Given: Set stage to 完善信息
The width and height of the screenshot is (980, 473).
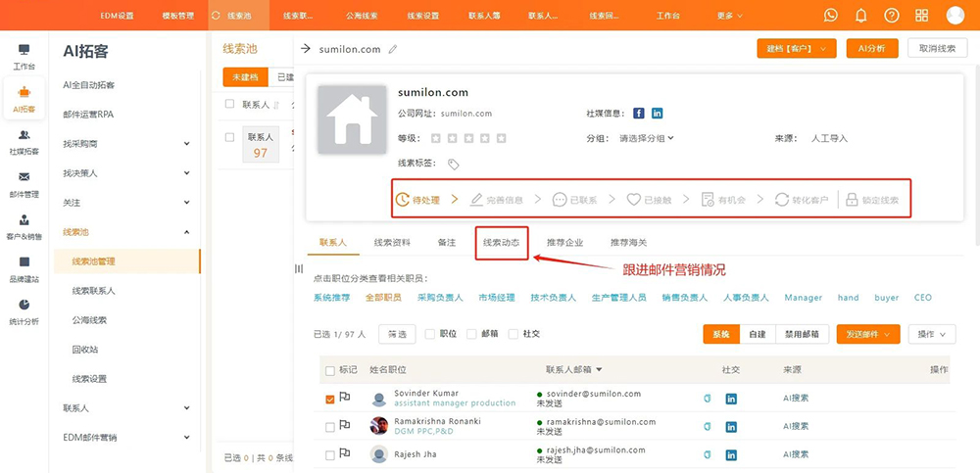Looking at the screenshot, I should [x=496, y=200].
